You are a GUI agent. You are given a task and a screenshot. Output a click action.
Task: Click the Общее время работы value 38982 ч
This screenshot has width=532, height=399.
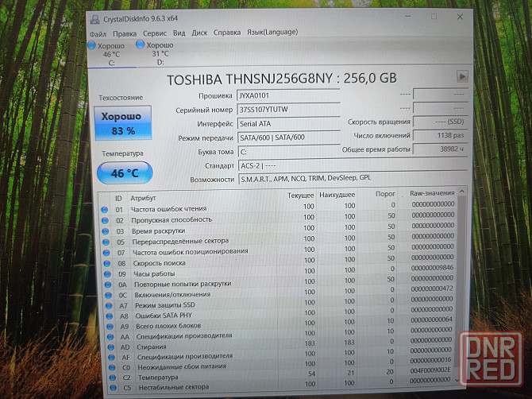point(440,149)
